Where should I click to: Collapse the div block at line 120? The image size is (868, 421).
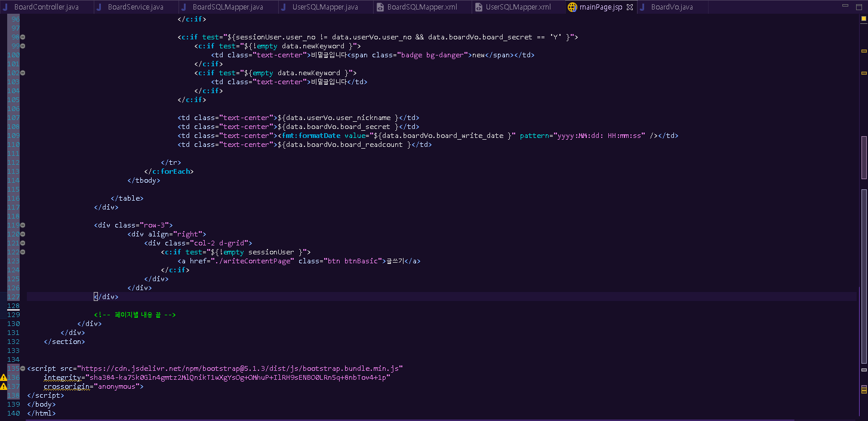coord(23,234)
